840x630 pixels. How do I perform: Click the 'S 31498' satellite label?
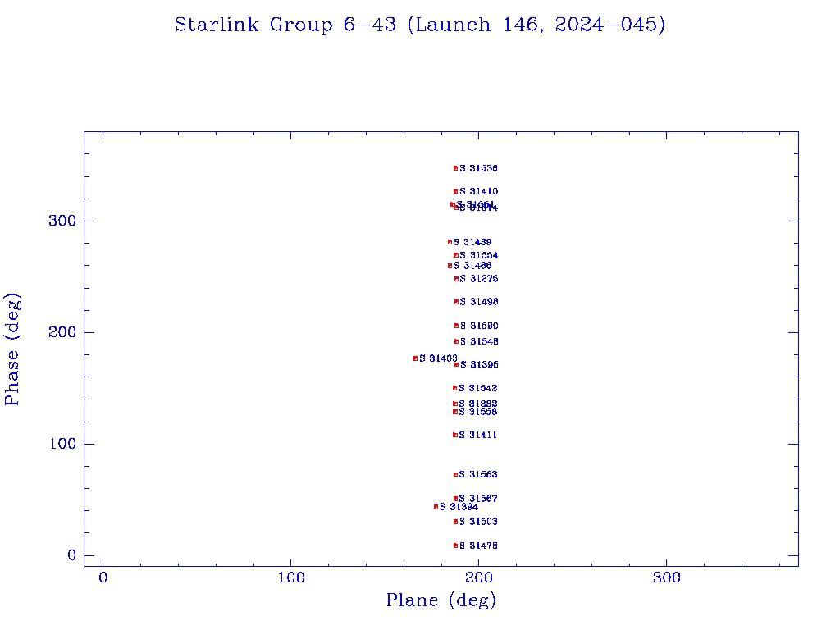[x=479, y=302]
